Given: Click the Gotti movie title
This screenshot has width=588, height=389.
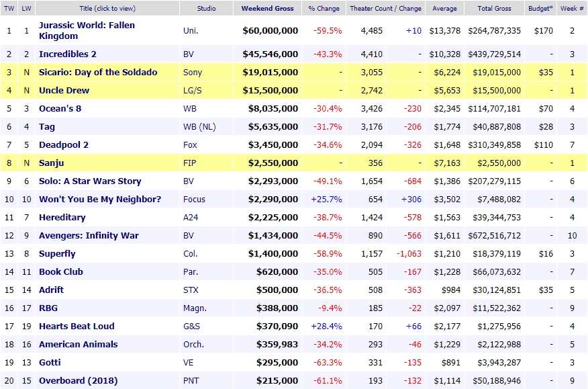Looking at the screenshot, I should (x=50, y=362).
